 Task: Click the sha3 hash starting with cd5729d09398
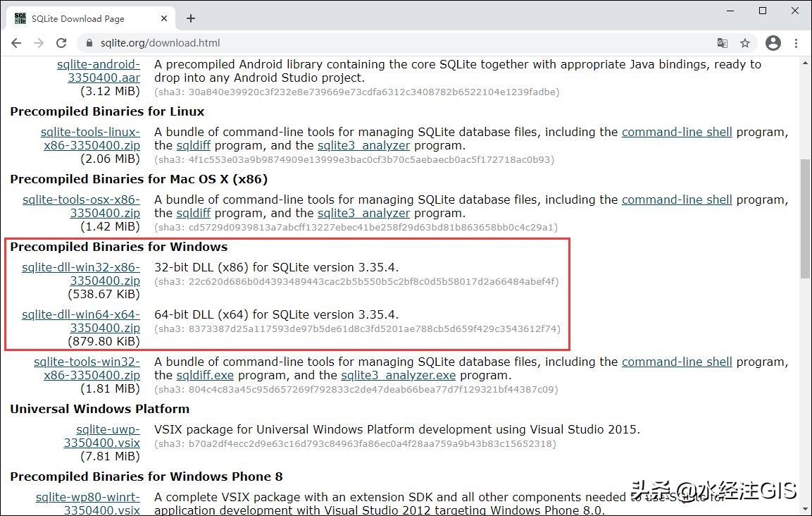[356, 228]
